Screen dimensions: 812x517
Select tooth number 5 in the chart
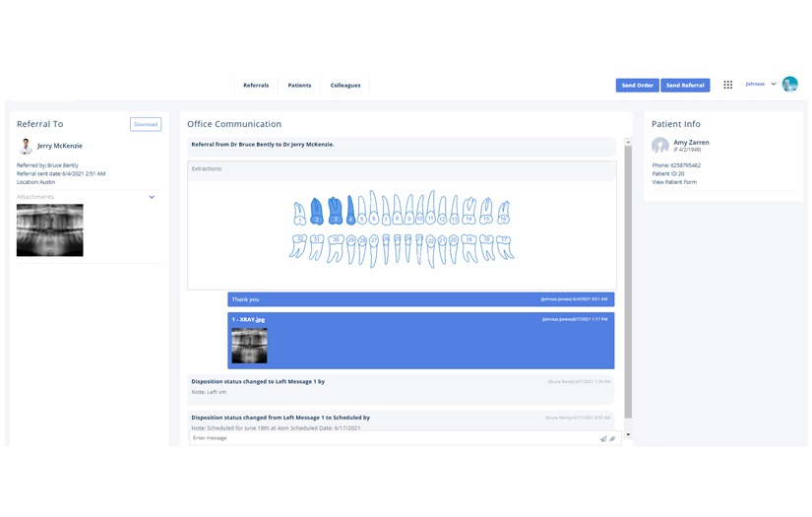[x=362, y=211]
